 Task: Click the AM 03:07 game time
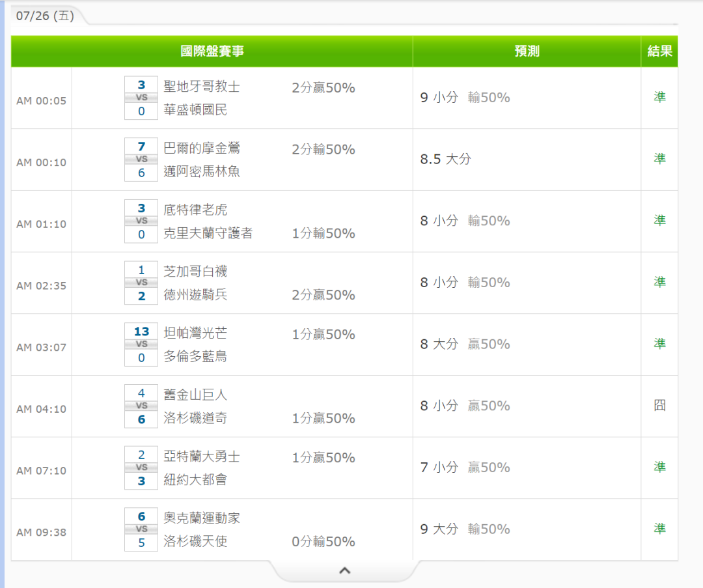pyautogui.click(x=41, y=348)
